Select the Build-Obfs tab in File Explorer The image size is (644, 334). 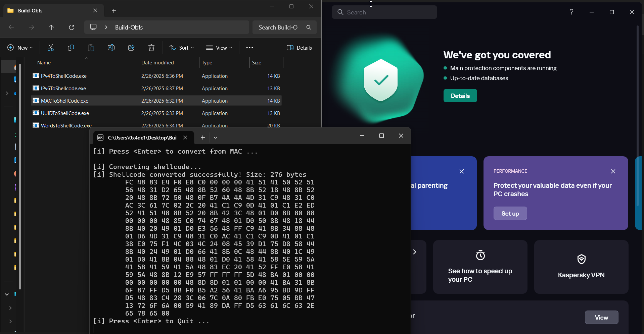pos(54,11)
